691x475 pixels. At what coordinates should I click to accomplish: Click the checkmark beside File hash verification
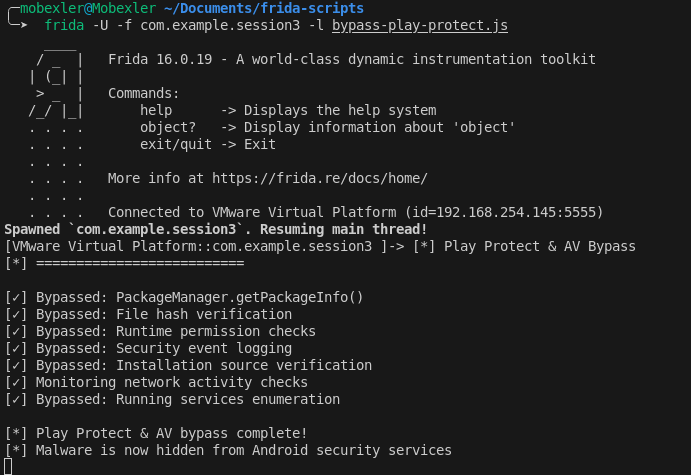(x=16, y=315)
